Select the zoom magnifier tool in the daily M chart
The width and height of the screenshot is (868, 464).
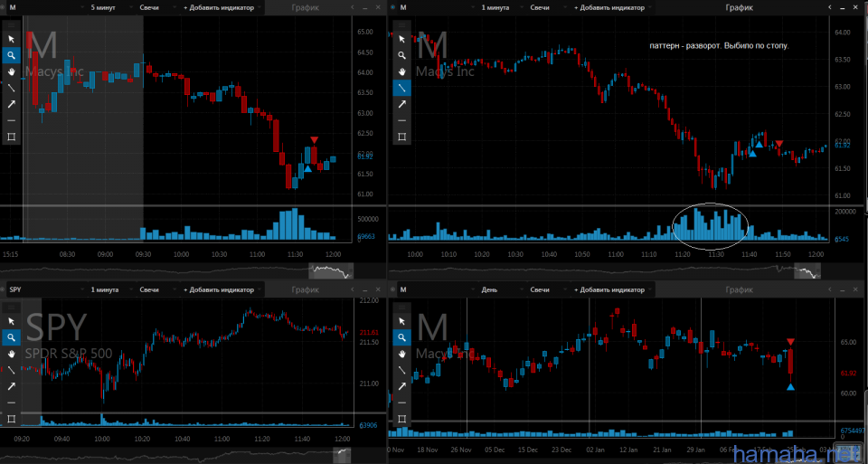(x=401, y=337)
